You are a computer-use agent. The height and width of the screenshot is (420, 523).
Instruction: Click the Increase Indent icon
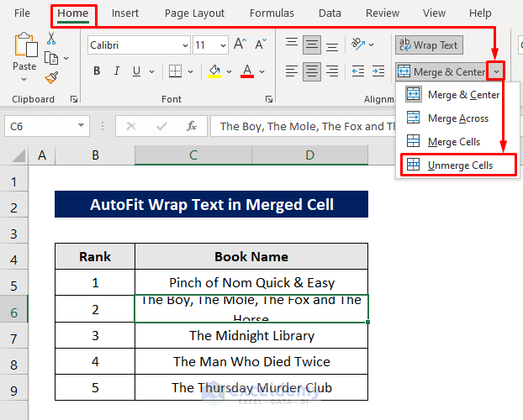[378, 71]
